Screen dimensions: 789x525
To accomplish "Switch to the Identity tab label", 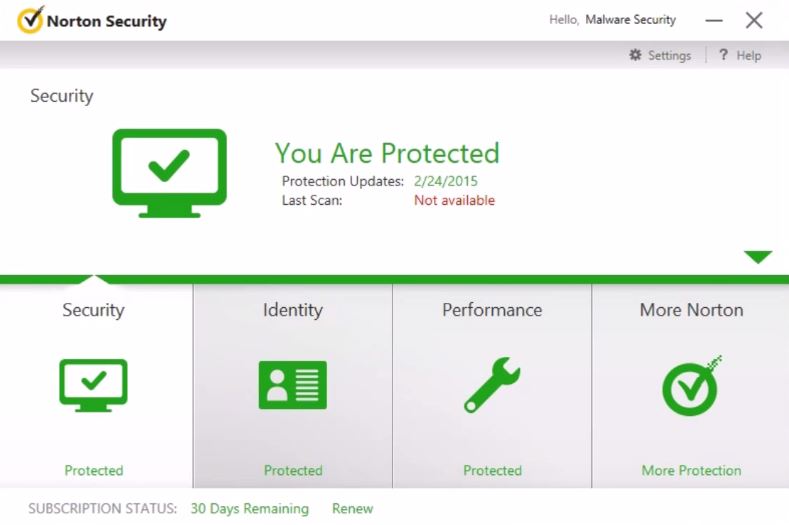I will (x=293, y=310).
